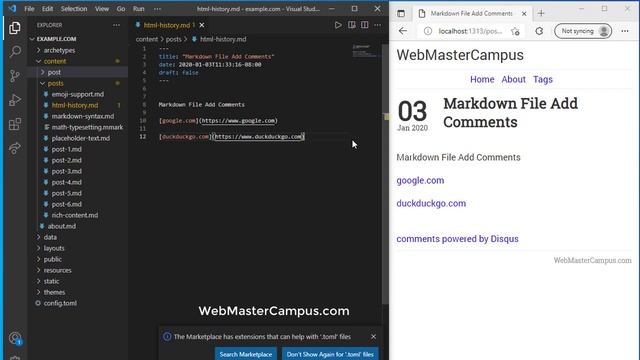Open the Edit menu
This screenshot has height=360, width=640.
click(47, 9)
